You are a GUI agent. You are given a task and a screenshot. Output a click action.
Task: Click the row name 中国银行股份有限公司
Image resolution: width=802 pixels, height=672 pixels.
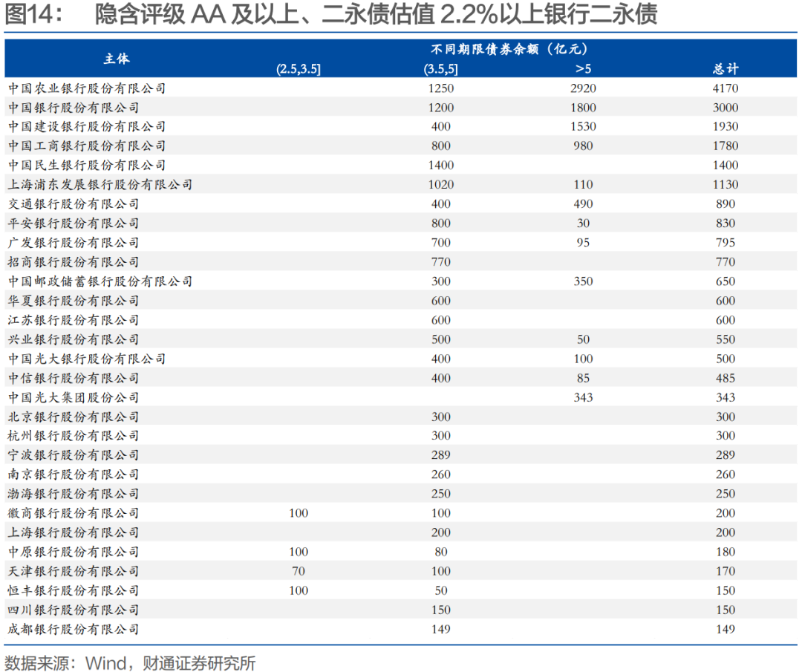(74, 108)
